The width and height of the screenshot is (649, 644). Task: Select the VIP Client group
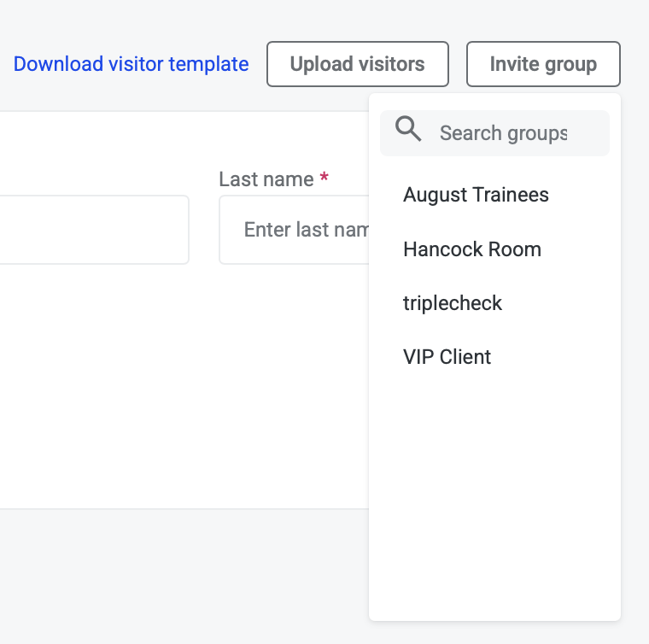pyautogui.click(x=447, y=357)
